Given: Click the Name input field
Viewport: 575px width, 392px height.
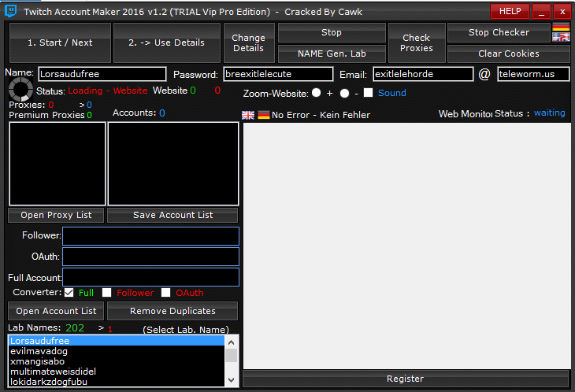Looking at the screenshot, I should pos(102,74).
